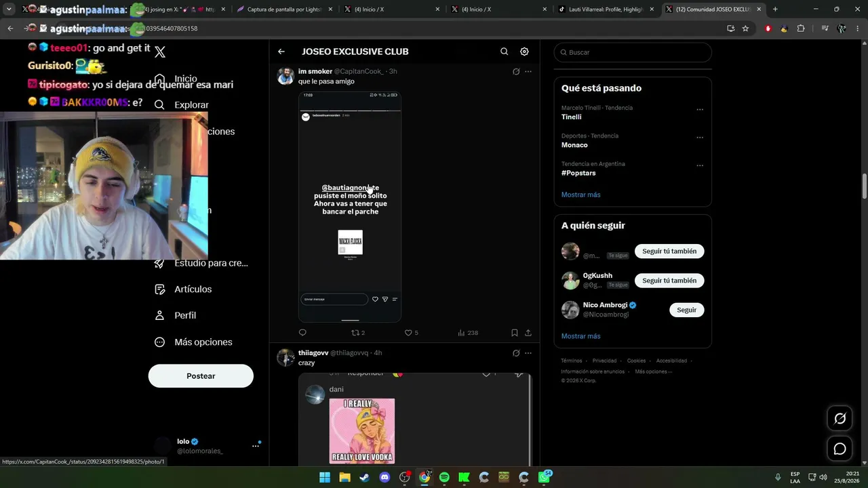Screen dimensions: 868x488
Task: Open the Términos footer link
Action: [571, 361]
